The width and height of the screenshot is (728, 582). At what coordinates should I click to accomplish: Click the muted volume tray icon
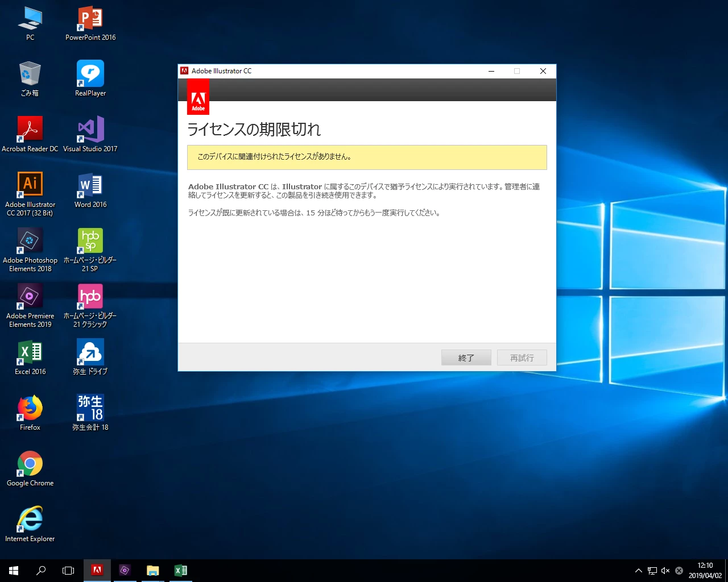pos(665,571)
